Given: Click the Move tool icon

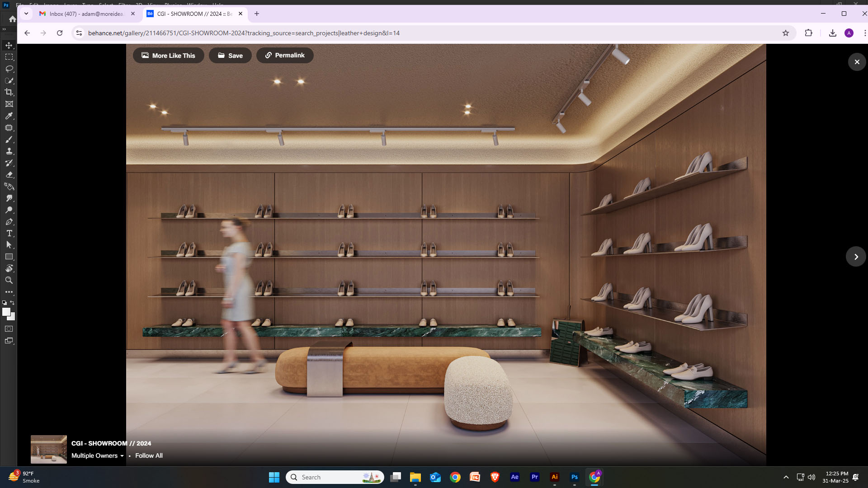Looking at the screenshot, I should click(x=9, y=45).
